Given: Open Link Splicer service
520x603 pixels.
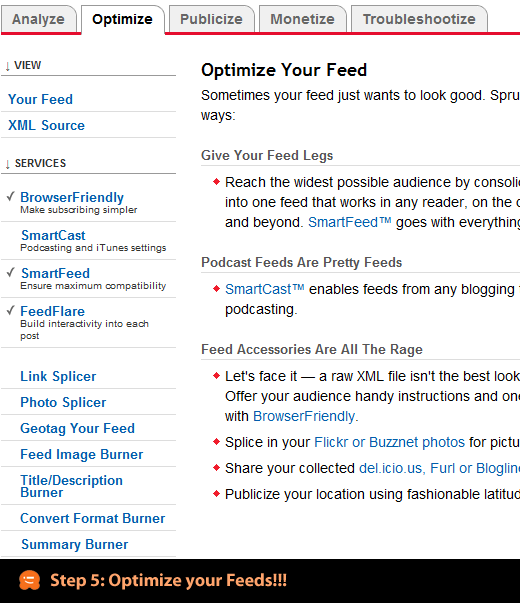Looking at the screenshot, I should (58, 376).
